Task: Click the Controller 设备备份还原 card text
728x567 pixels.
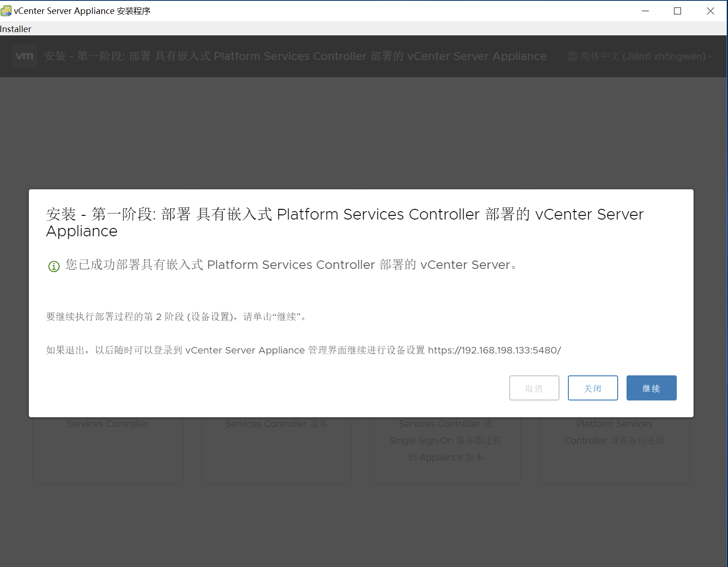Action: pyautogui.click(x=614, y=440)
